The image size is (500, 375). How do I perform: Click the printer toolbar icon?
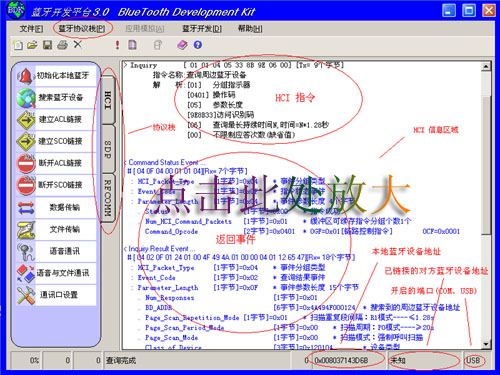pyautogui.click(x=62, y=45)
